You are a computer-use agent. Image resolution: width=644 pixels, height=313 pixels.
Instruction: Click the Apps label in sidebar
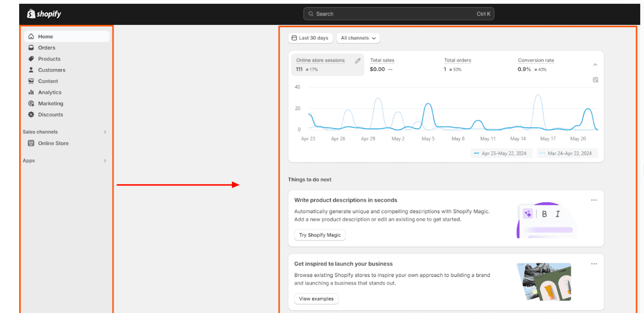(x=29, y=161)
